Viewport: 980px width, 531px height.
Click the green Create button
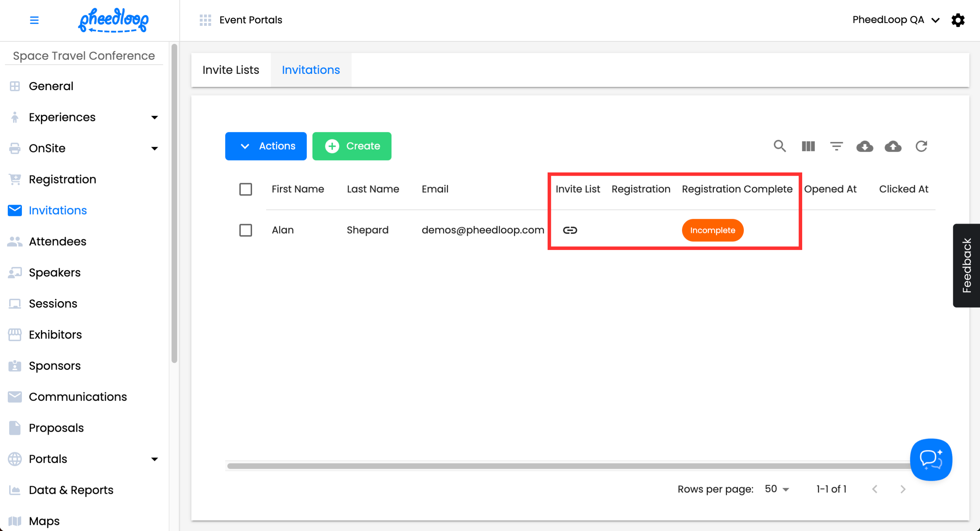point(351,146)
